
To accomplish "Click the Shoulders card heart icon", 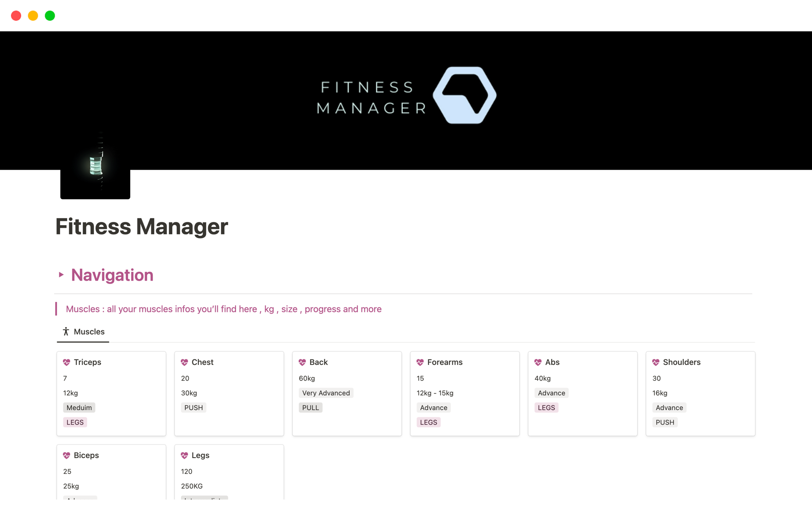I will tap(656, 362).
